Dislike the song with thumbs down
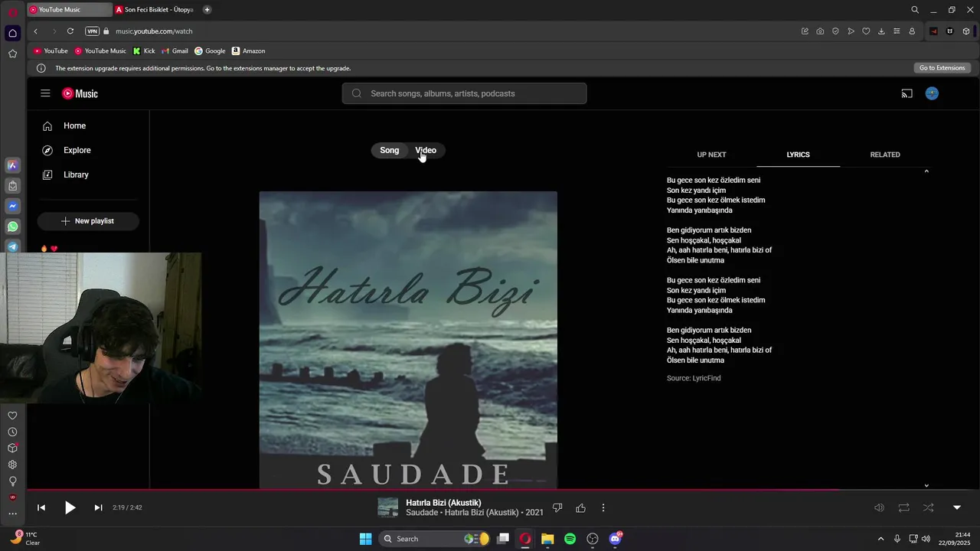 557,507
